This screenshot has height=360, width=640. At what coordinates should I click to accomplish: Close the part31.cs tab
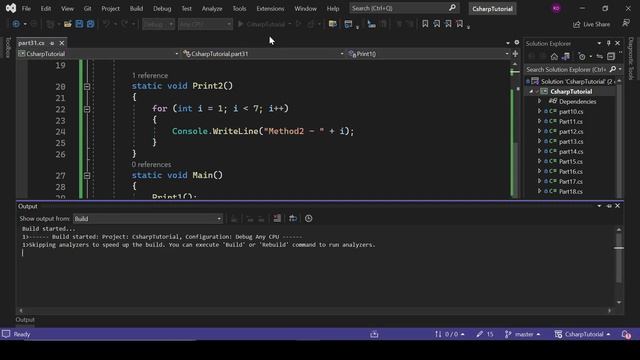point(62,43)
